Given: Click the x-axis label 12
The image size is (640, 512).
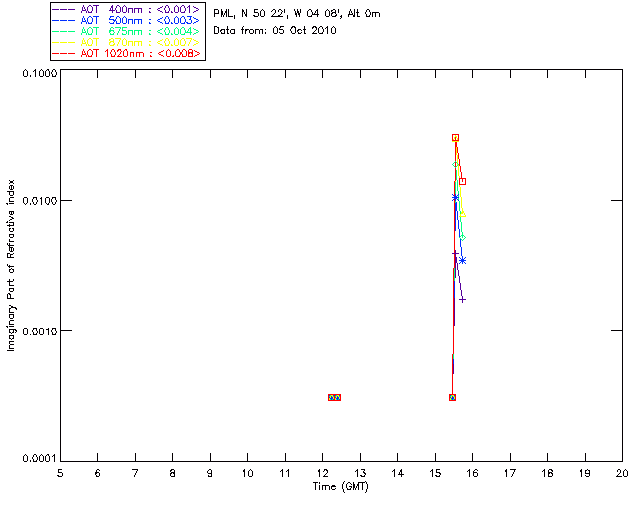Looking at the screenshot, I should click(322, 473).
